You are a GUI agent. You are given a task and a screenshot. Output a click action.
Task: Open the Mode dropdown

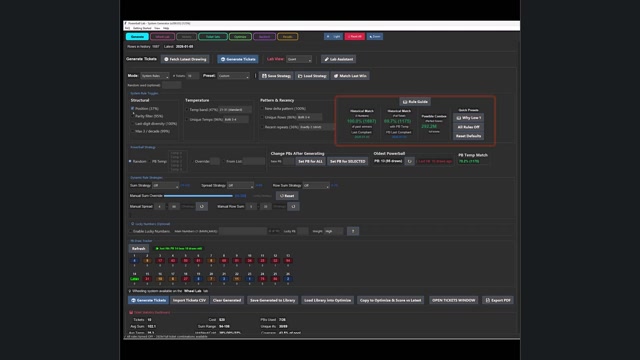coord(155,76)
